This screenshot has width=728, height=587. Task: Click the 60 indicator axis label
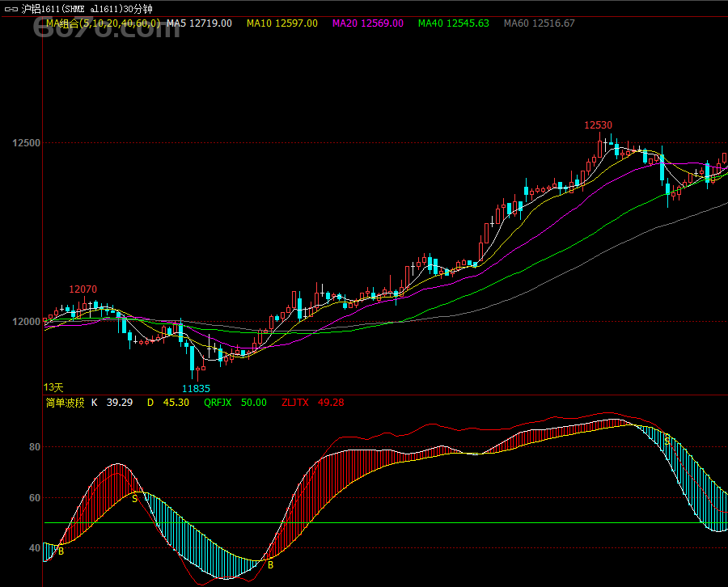pyautogui.click(x=35, y=498)
